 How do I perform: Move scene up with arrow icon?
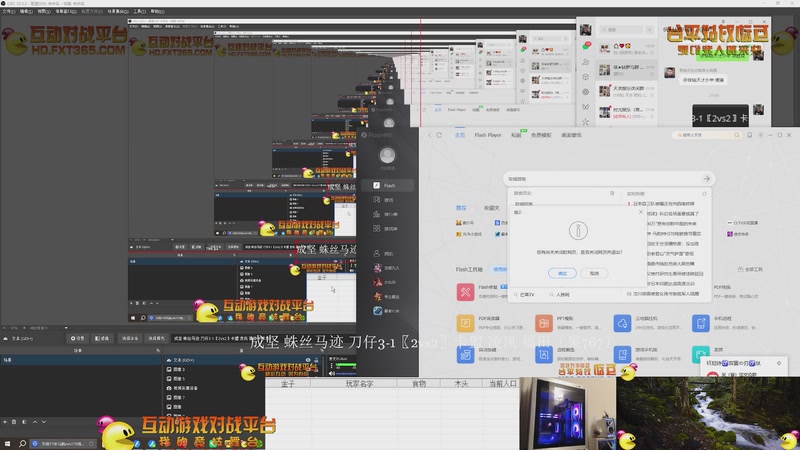(x=35, y=422)
